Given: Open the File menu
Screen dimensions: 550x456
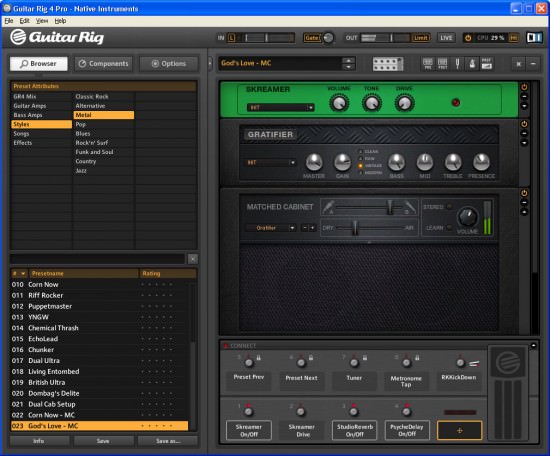Looking at the screenshot, I should click(x=9, y=21).
